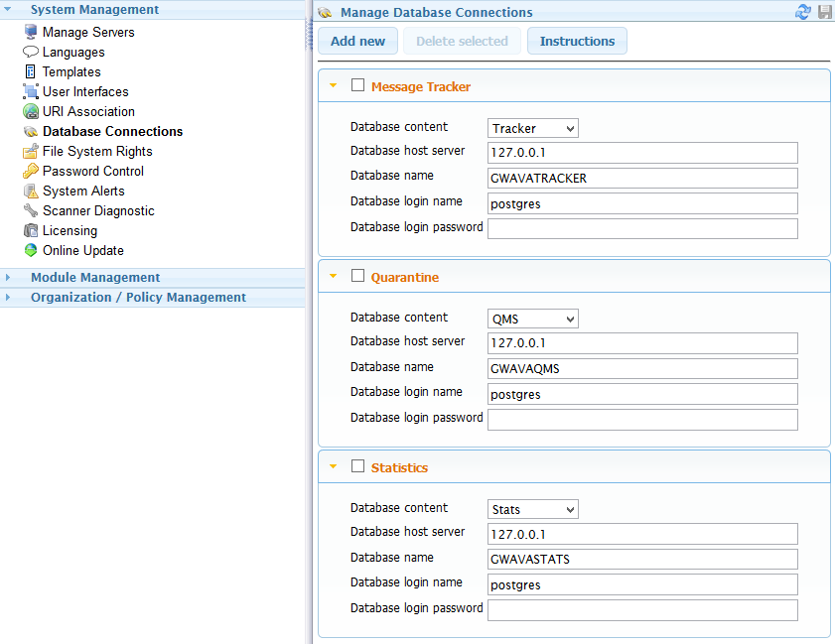Click the Languages speech bubble icon
This screenshot has height=644, width=835.
[31, 52]
